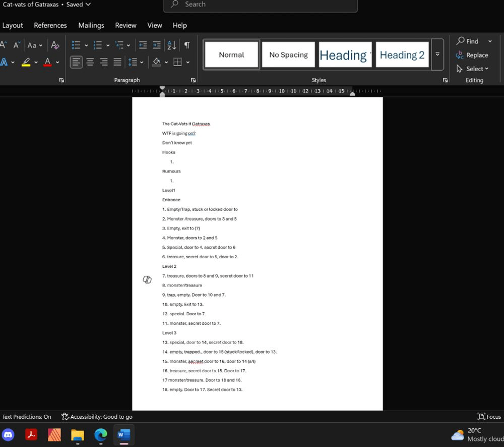Click the Clear All Formatting icon
Viewport: 504px width, 447px height.
pyautogui.click(x=55, y=45)
